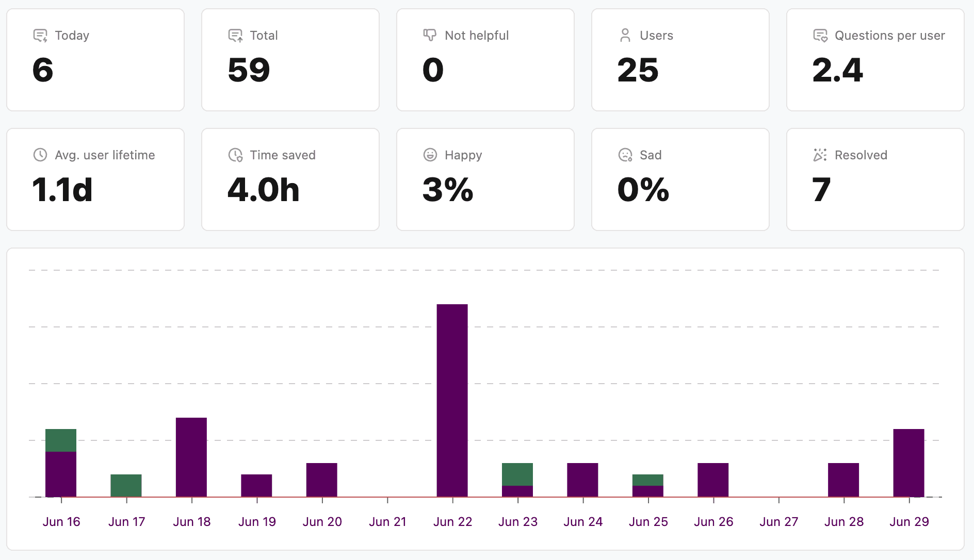The height and width of the screenshot is (560, 974).
Task: Click the Not helpful thumbs-down icon
Action: click(x=430, y=35)
